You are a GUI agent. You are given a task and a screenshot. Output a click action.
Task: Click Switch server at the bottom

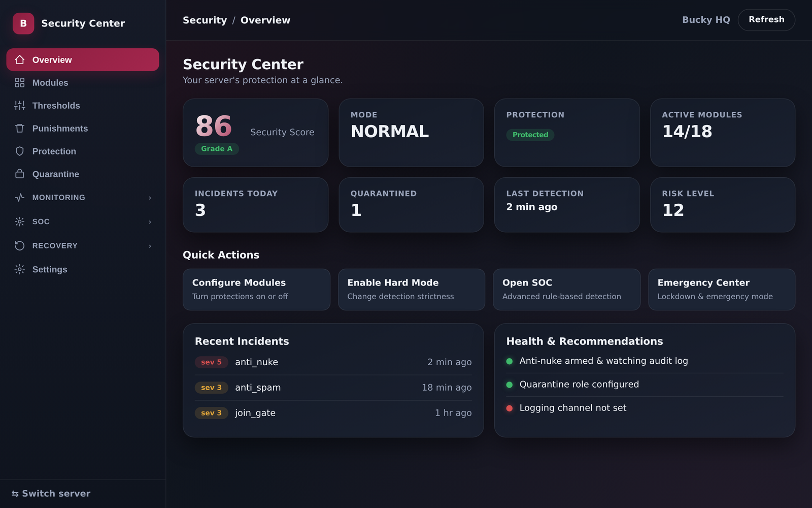tap(51, 493)
